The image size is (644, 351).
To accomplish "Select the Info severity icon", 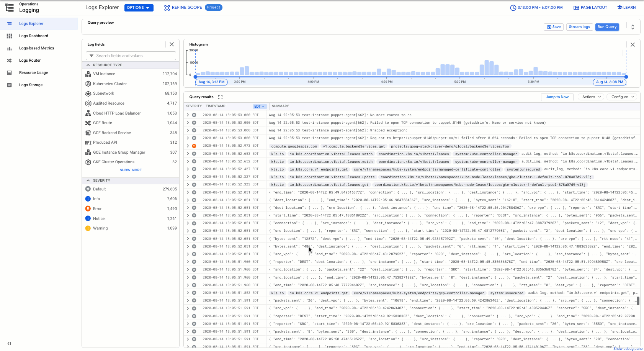I will 88,199.
